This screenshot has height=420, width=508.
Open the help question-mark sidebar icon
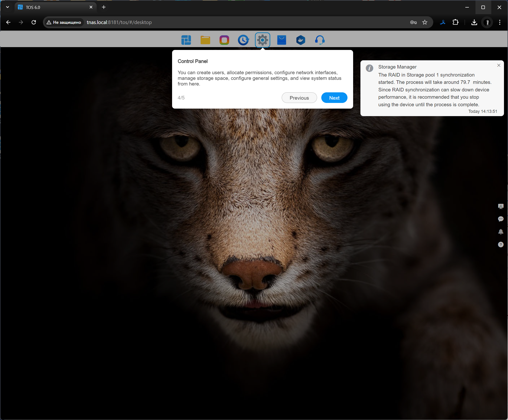point(500,245)
